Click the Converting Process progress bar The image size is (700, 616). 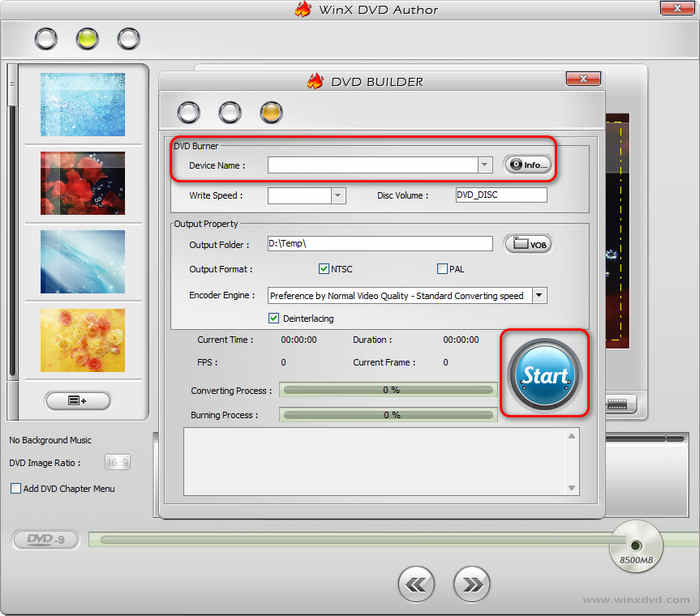(388, 390)
